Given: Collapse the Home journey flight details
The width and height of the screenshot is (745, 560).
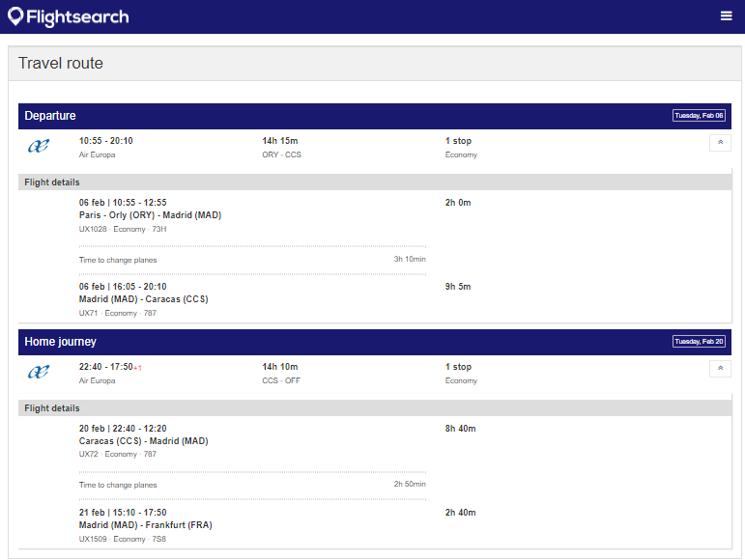Looking at the screenshot, I should coord(720,368).
